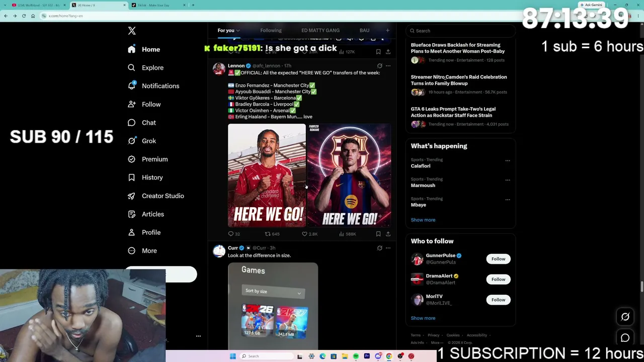The height and width of the screenshot is (362, 644).
Task: Open the GTA 6 Leaks news story
Action: click(453, 112)
